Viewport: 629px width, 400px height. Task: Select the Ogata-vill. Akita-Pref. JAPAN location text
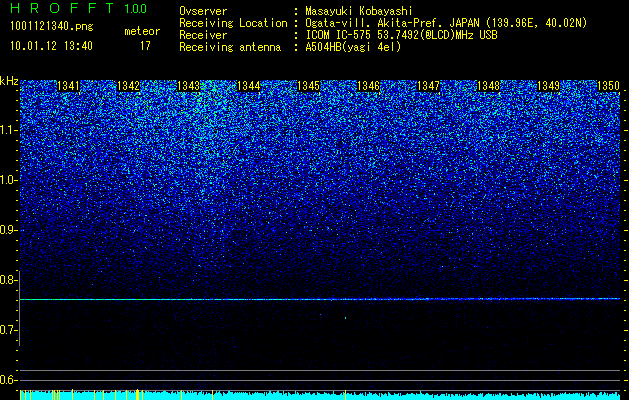[446, 23]
